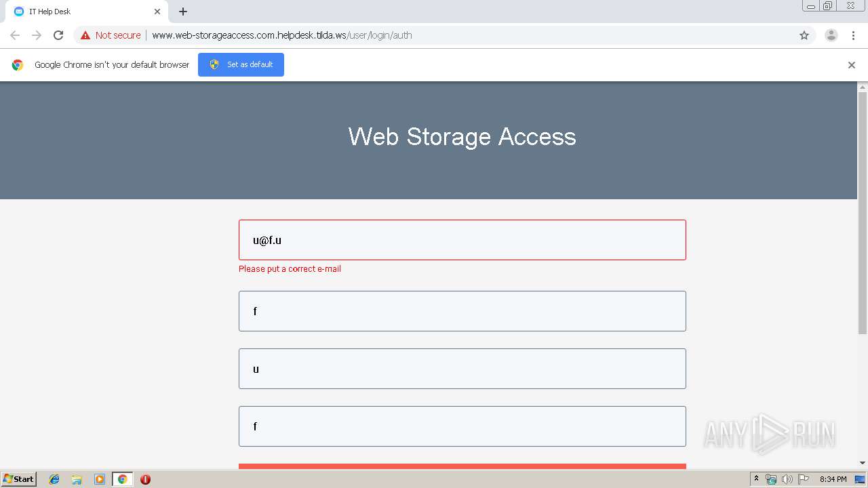Reload the current page

point(58,35)
